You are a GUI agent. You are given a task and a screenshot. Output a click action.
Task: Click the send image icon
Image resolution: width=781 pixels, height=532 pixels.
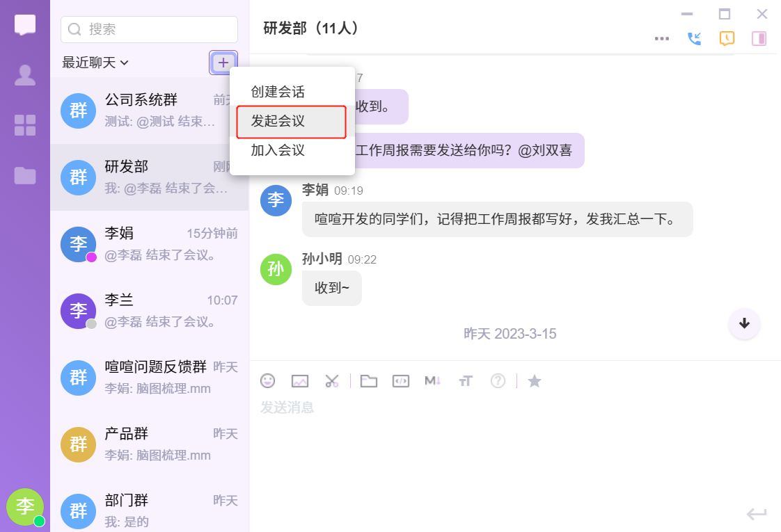coord(300,380)
